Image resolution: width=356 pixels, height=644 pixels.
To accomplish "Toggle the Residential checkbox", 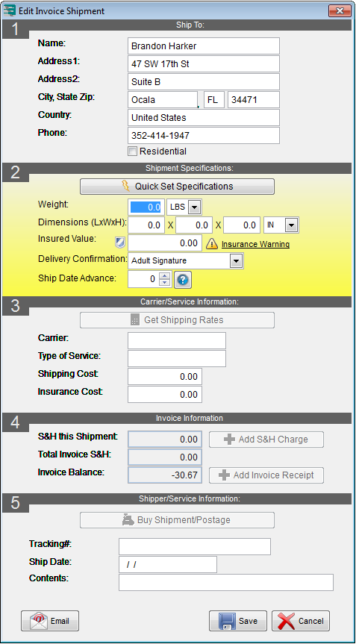I will tap(132, 151).
